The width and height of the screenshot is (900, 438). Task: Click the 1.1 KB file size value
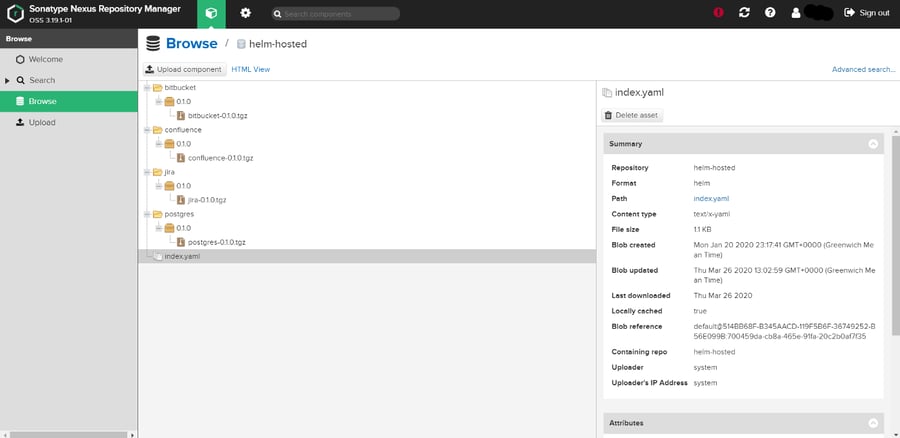coord(703,230)
